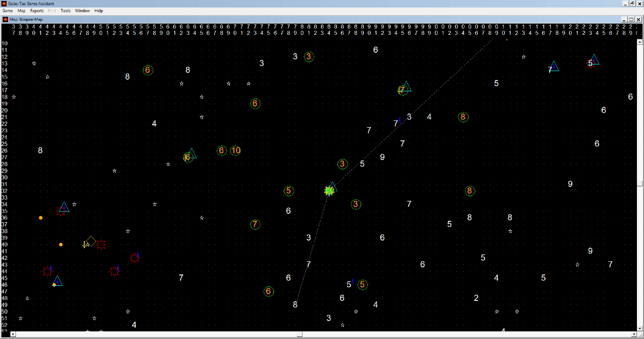Open the Game menu
The height and width of the screenshot is (339, 644).
8,11
